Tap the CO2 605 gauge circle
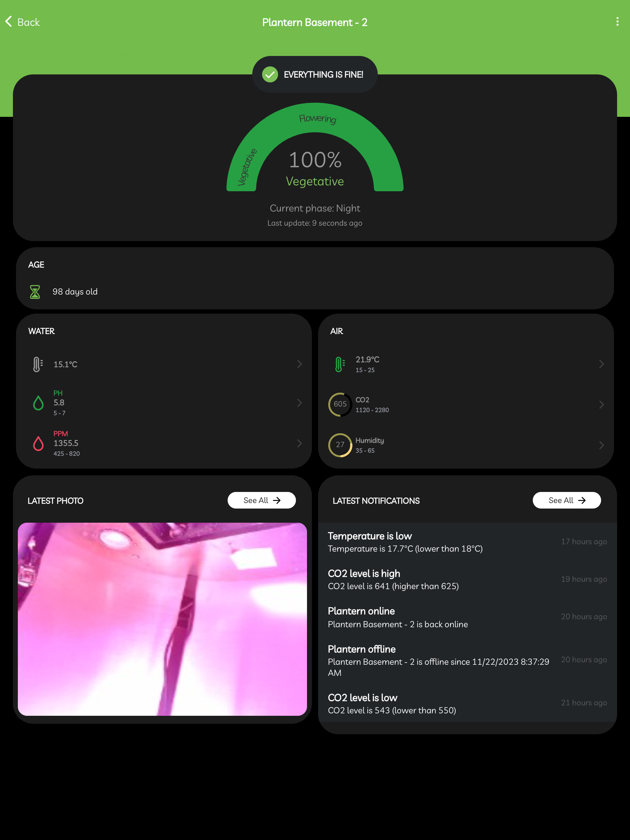630x840 pixels. click(x=340, y=404)
